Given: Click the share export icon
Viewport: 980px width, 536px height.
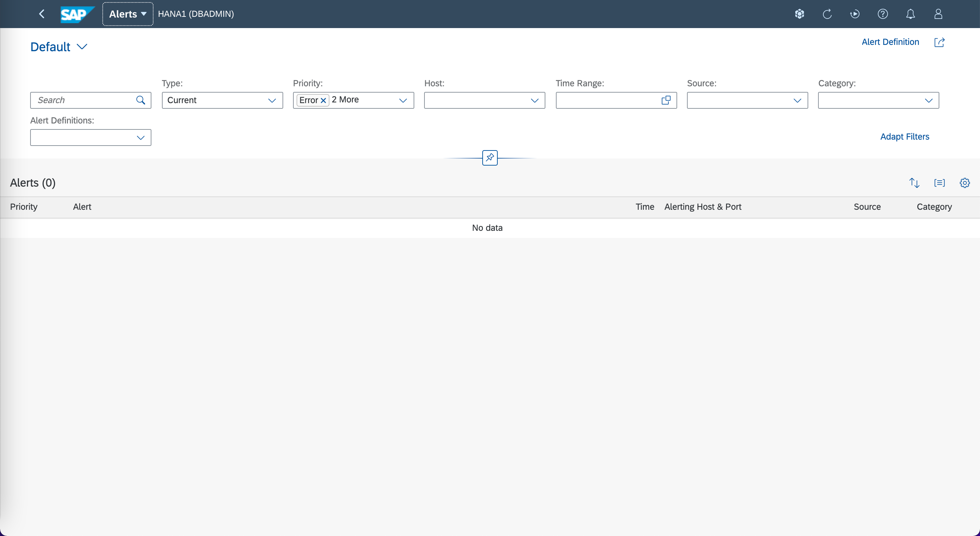Looking at the screenshot, I should [x=939, y=42].
